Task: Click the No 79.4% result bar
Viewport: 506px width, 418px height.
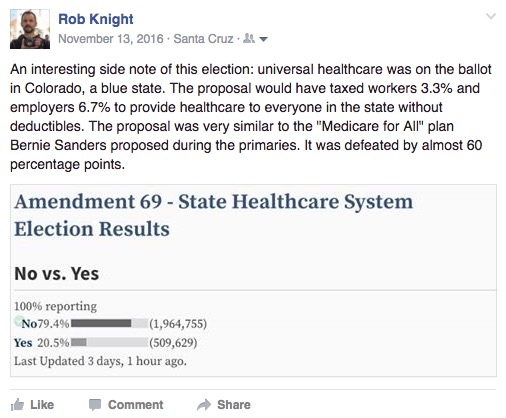Action: point(109,323)
